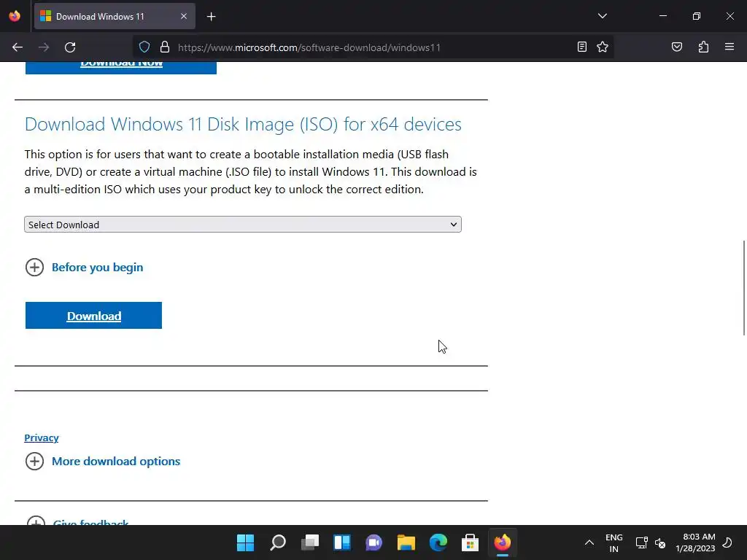Click the Firefox taskbar icon

pyautogui.click(x=503, y=542)
